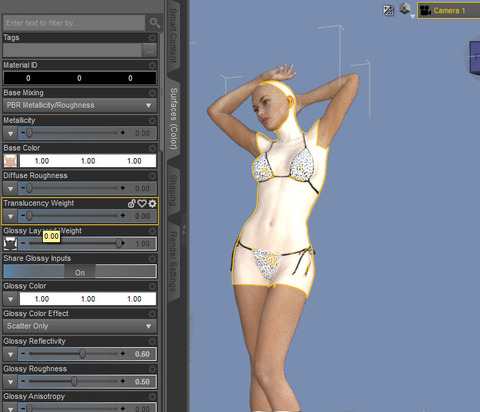Image resolution: width=480 pixels, height=412 pixels.
Task: Click the Translucency Weight 0.00 value
Action: [142, 216]
